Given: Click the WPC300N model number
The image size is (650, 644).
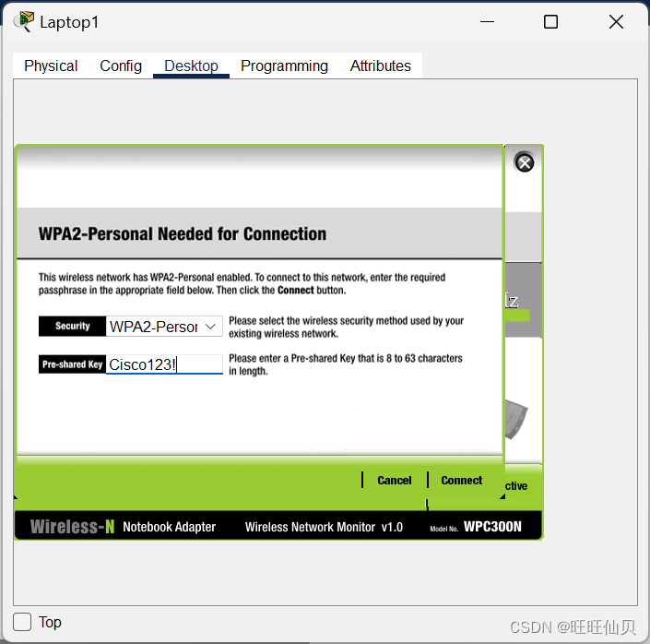Looking at the screenshot, I should (492, 527).
